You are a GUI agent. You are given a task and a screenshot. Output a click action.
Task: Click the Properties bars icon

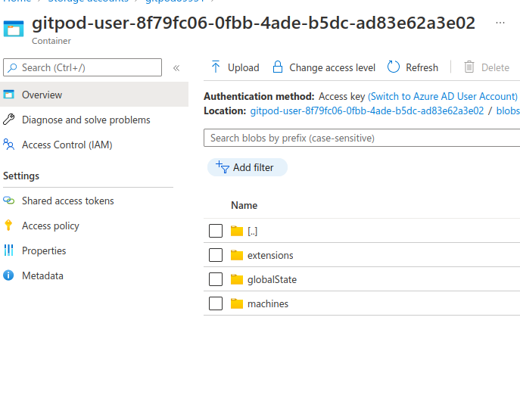click(9, 250)
